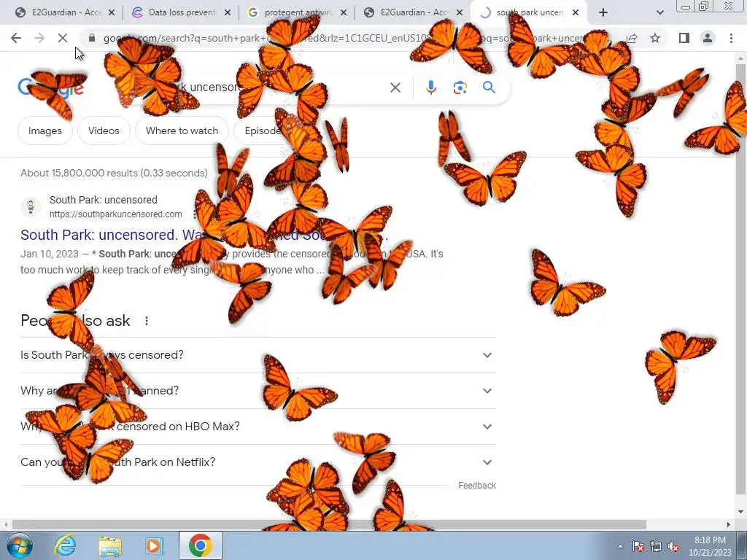Close the protegent antivirus tab
This screenshot has width=747, height=560.
click(344, 13)
